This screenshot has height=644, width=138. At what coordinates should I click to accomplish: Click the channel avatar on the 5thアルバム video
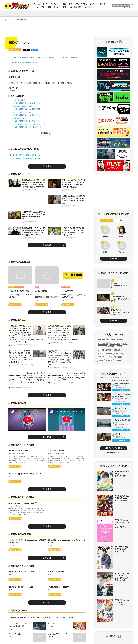pos(12,411)
